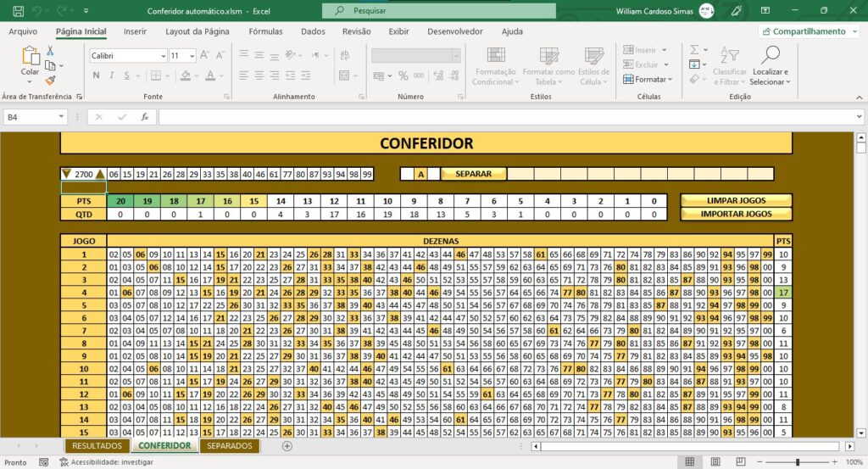Click the insert function fx icon
The height and width of the screenshot is (469, 868).
pyautogui.click(x=144, y=117)
